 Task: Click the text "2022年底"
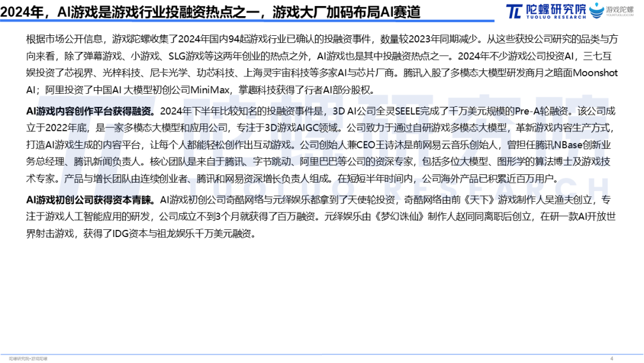66,128
